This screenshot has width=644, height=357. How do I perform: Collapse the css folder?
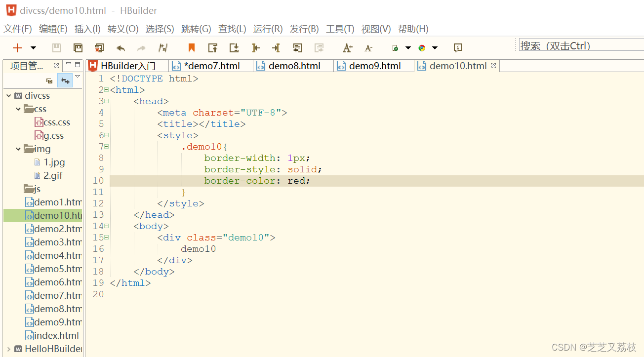(18, 109)
